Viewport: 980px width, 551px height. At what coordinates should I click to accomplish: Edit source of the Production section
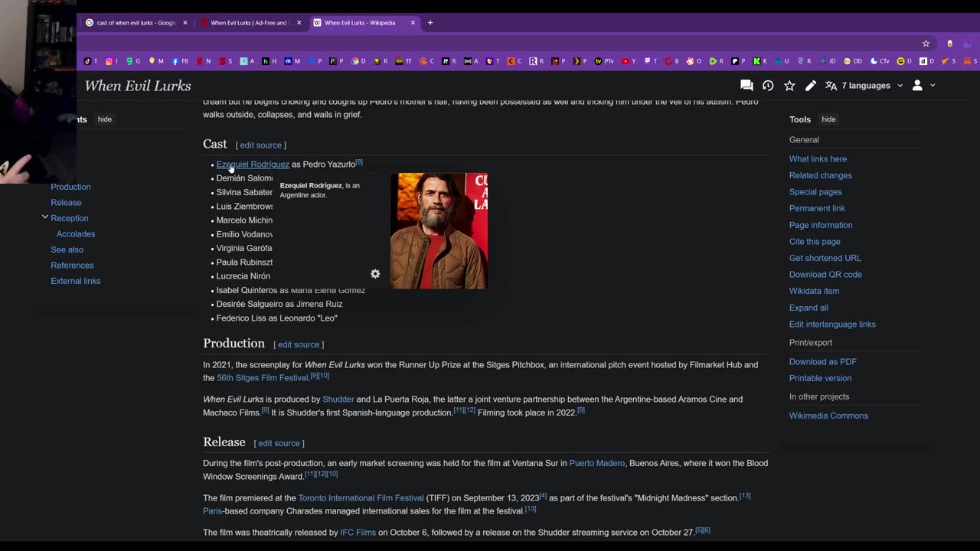pyautogui.click(x=299, y=345)
